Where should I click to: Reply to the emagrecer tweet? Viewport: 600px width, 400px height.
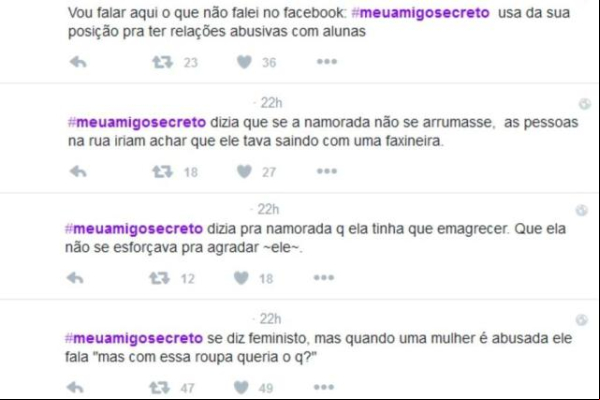pos(75,278)
